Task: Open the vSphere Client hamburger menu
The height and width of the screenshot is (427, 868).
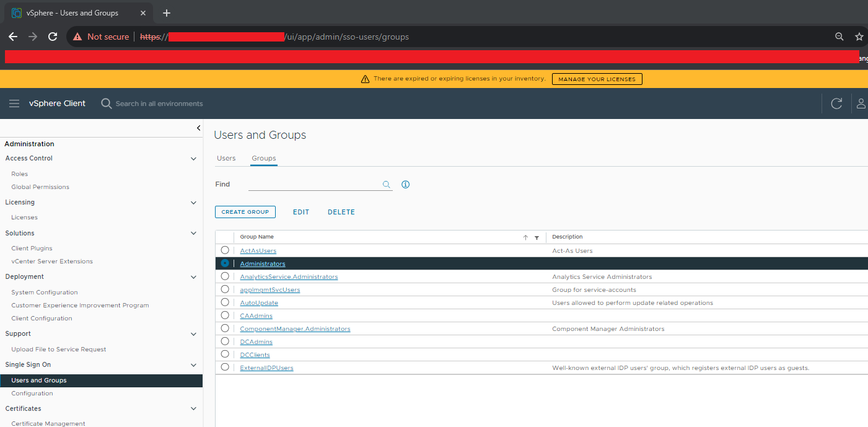Action: click(14, 103)
